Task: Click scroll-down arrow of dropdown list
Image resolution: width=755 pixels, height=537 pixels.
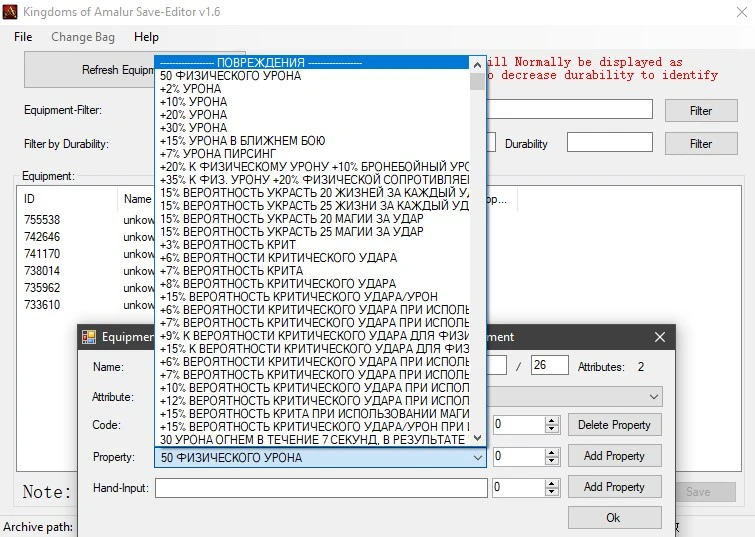Action: coord(477,438)
